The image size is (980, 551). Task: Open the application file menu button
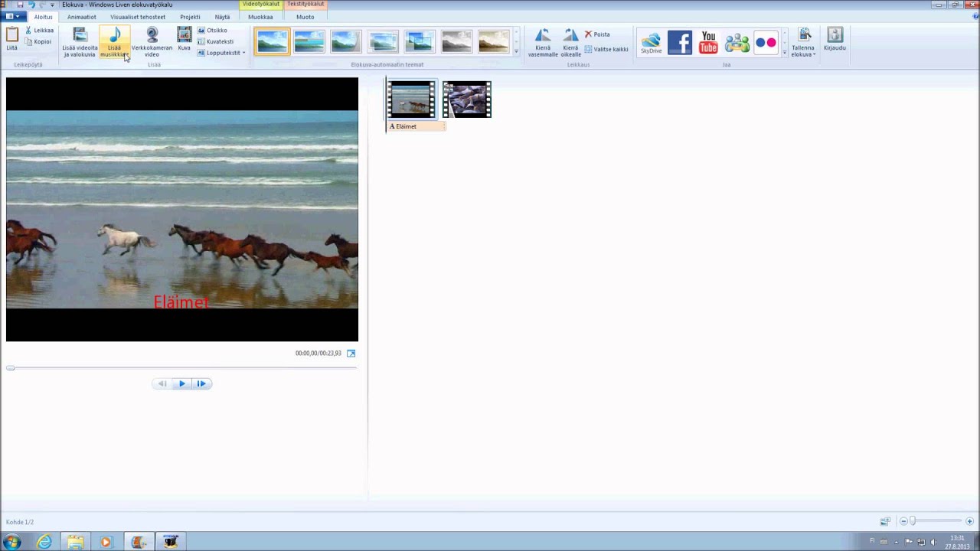coord(11,17)
